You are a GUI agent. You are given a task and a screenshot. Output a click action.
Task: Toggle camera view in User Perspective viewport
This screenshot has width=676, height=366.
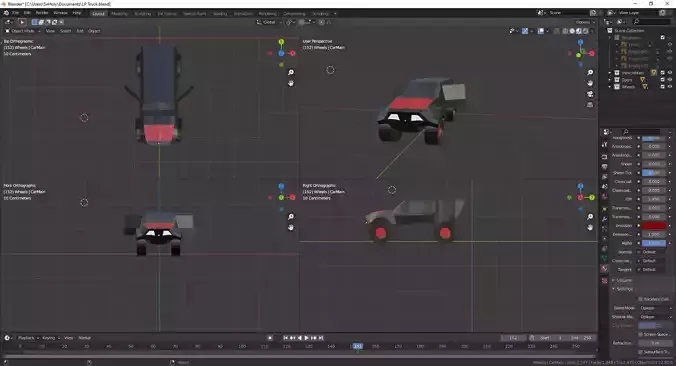590,94
